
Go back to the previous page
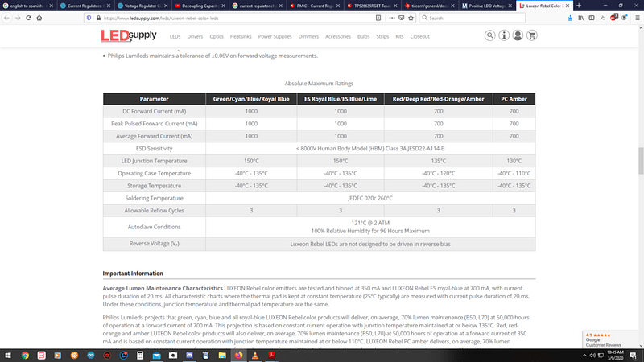6,18
